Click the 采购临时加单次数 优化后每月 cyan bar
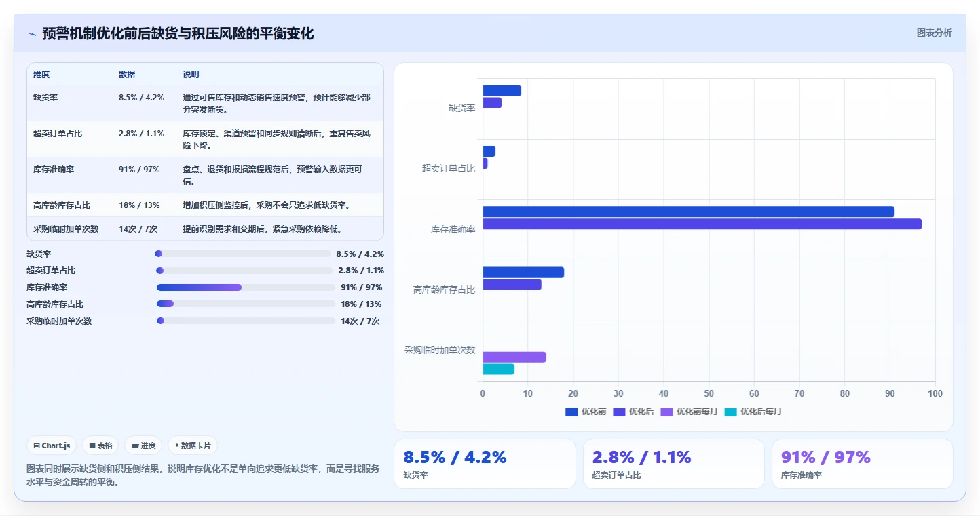Image resolution: width=980 pixels, height=516 pixels. (498, 370)
